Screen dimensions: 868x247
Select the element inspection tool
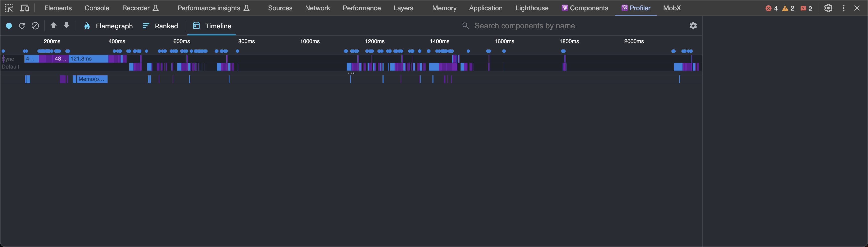9,8
